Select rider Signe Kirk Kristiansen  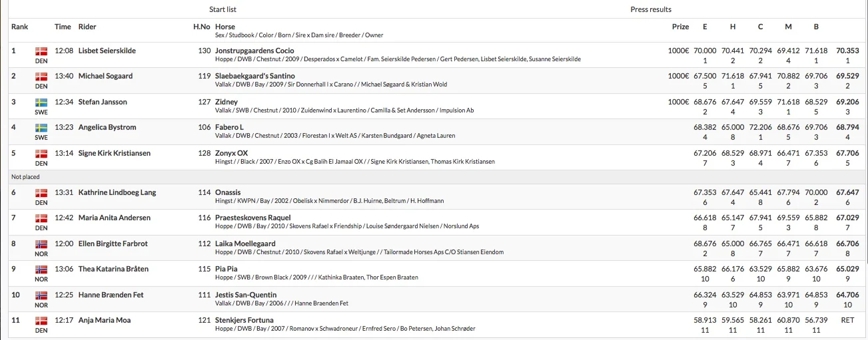115,153
